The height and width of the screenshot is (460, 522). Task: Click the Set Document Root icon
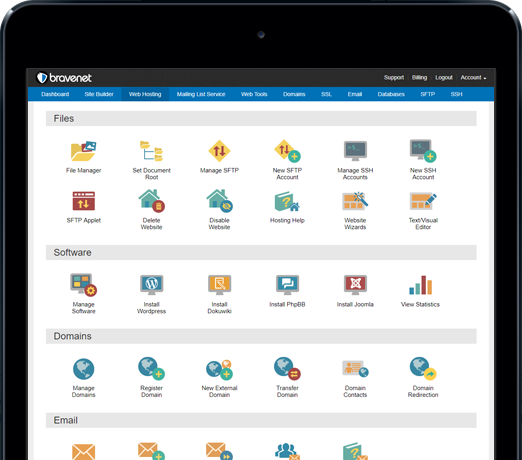[x=151, y=151]
